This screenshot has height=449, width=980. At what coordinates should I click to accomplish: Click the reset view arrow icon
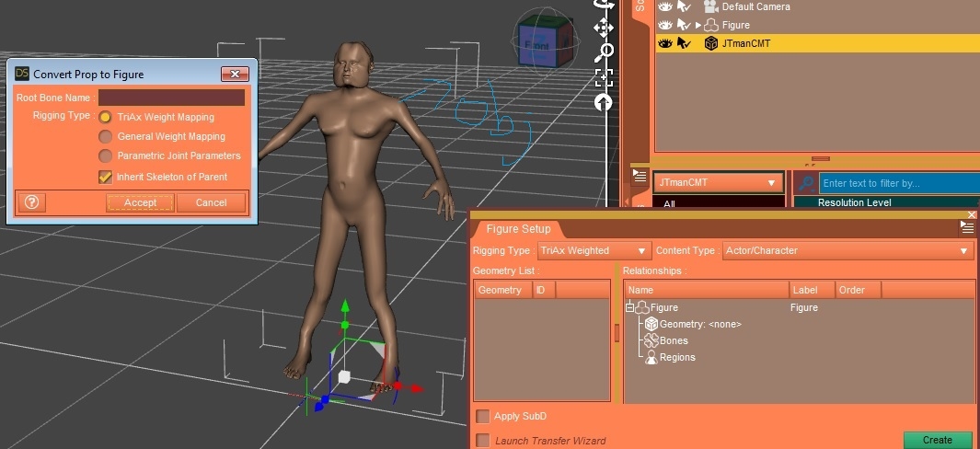pyautogui.click(x=604, y=101)
